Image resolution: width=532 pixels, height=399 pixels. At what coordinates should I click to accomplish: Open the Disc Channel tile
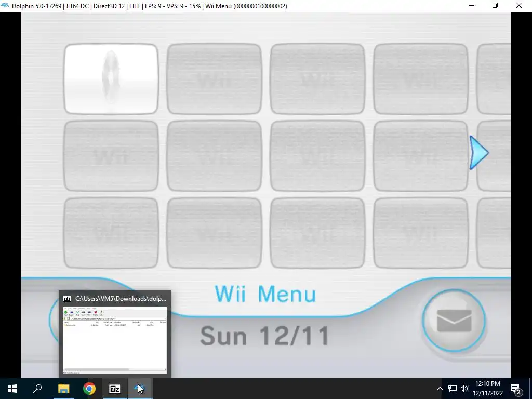111,79
